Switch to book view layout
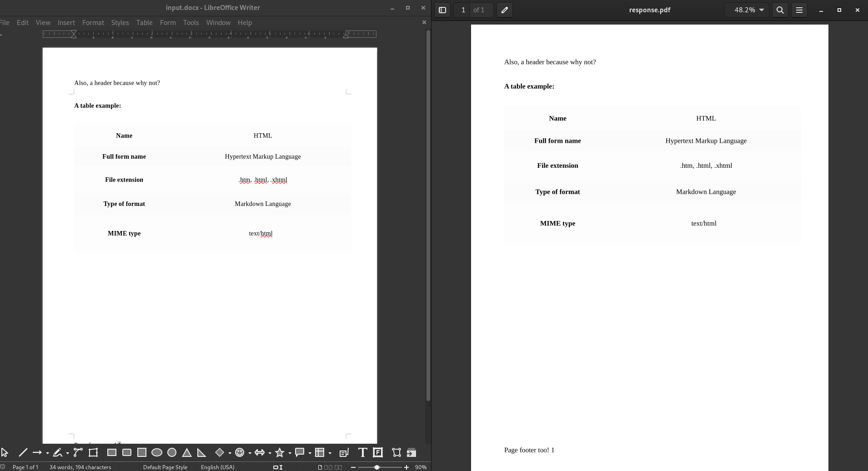The width and height of the screenshot is (868, 471). point(338,467)
